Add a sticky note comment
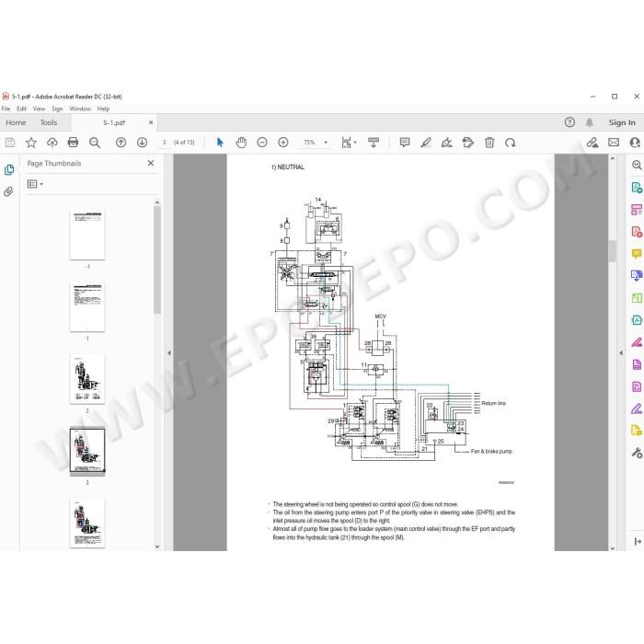Image resolution: width=644 pixels, height=644 pixels. coord(405,143)
